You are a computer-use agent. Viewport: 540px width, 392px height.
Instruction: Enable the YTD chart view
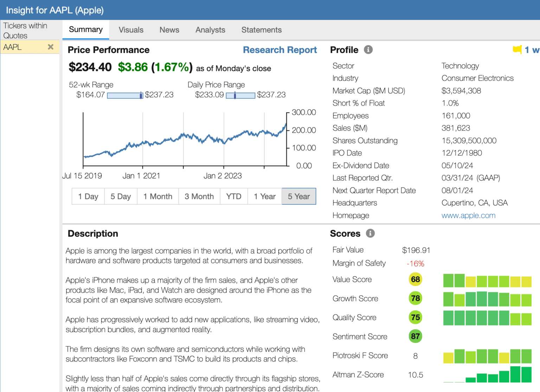[x=234, y=196]
